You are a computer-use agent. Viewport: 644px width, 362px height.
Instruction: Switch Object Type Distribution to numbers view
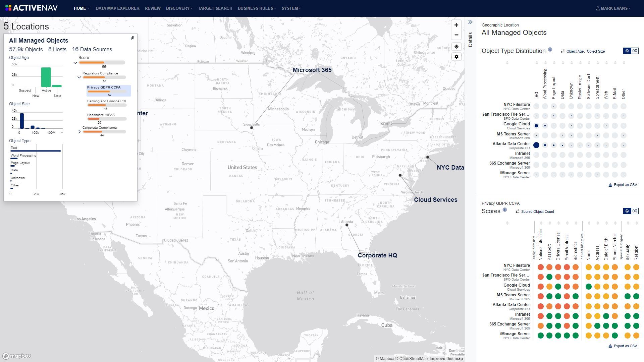[x=635, y=51]
